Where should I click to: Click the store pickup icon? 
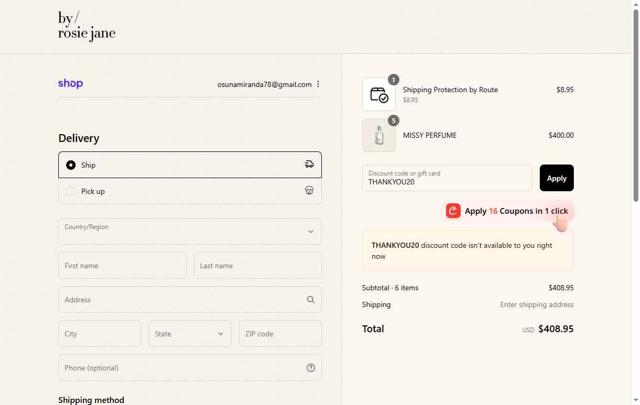(309, 191)
